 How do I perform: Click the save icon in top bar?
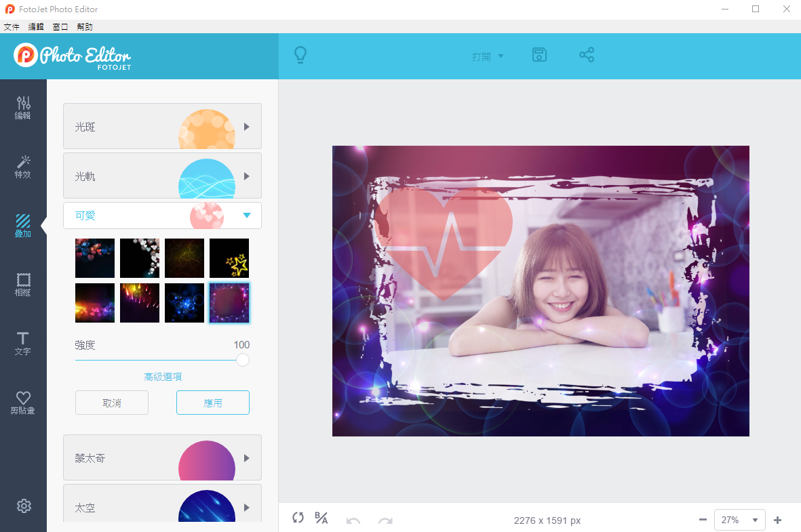[x=539, y=55]
